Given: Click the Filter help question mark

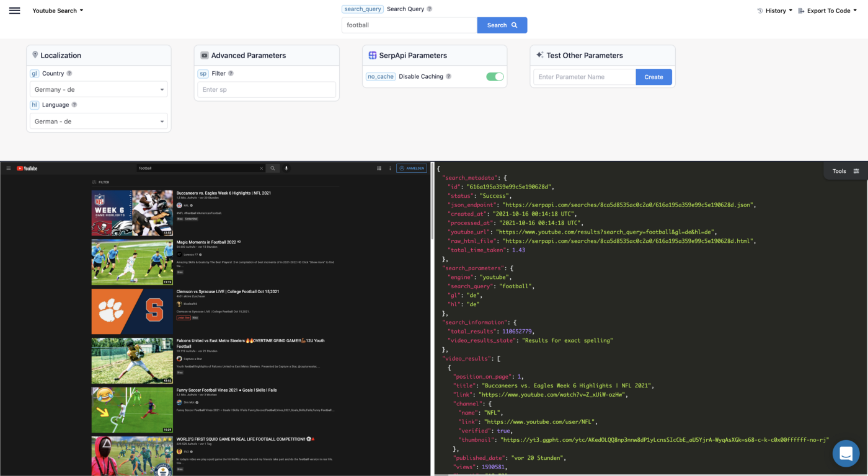Looking at the screenshot, I should pyautogui.click(x=231, y=73).
